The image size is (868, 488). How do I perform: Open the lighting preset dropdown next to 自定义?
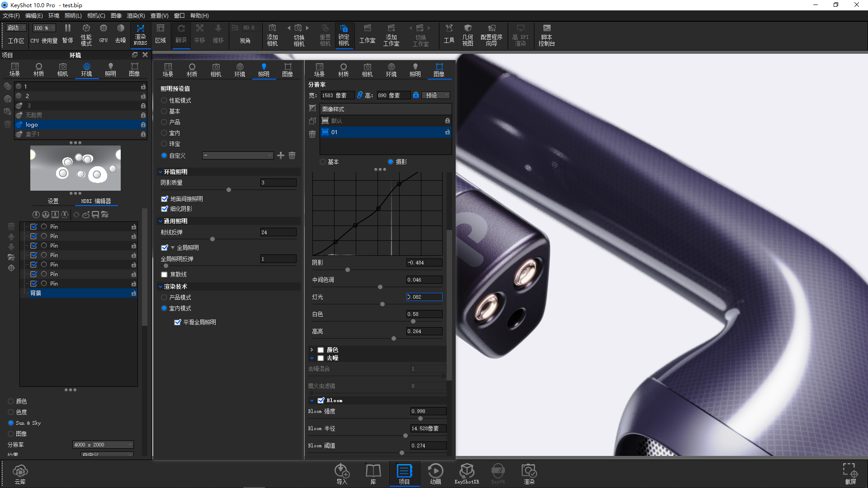click(x=237, y=155)
